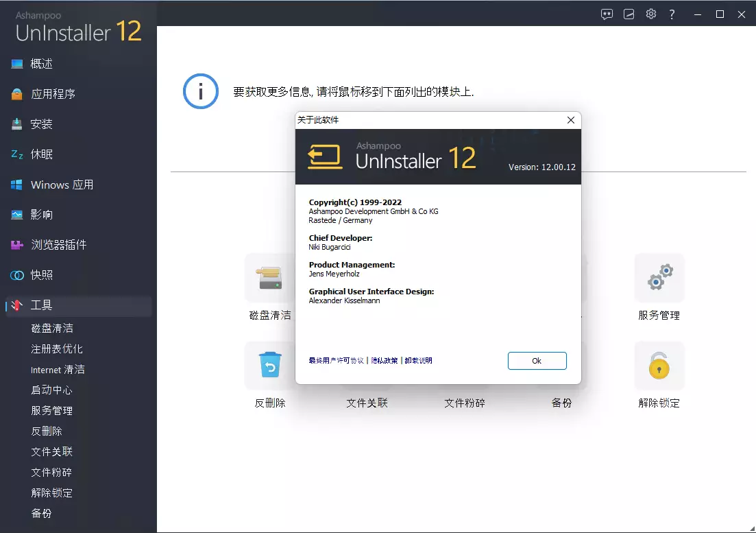Screen dimensions: 756x533
Task: Click the 解除锁定 tile label in main area
Action: pyautogui.click(x=659, y=403)
